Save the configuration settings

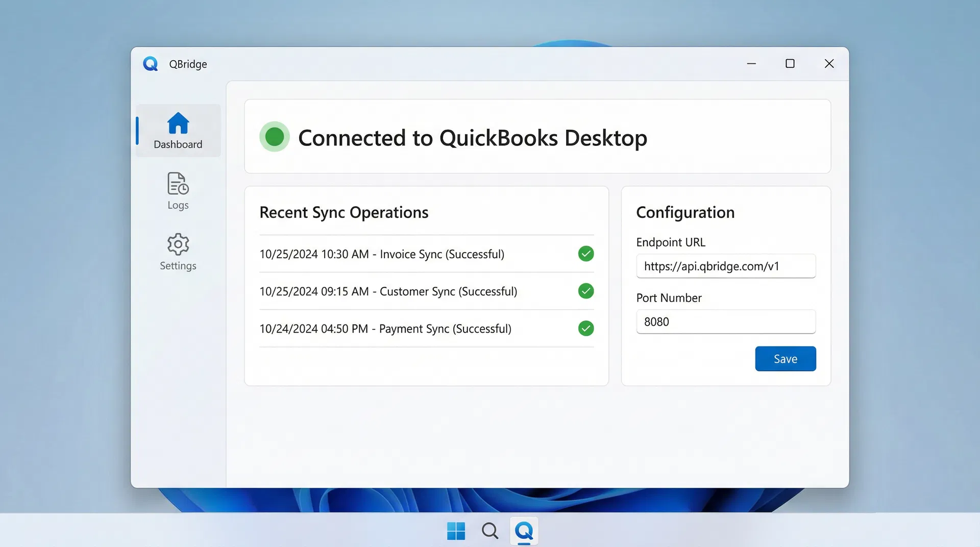[785, 359]
